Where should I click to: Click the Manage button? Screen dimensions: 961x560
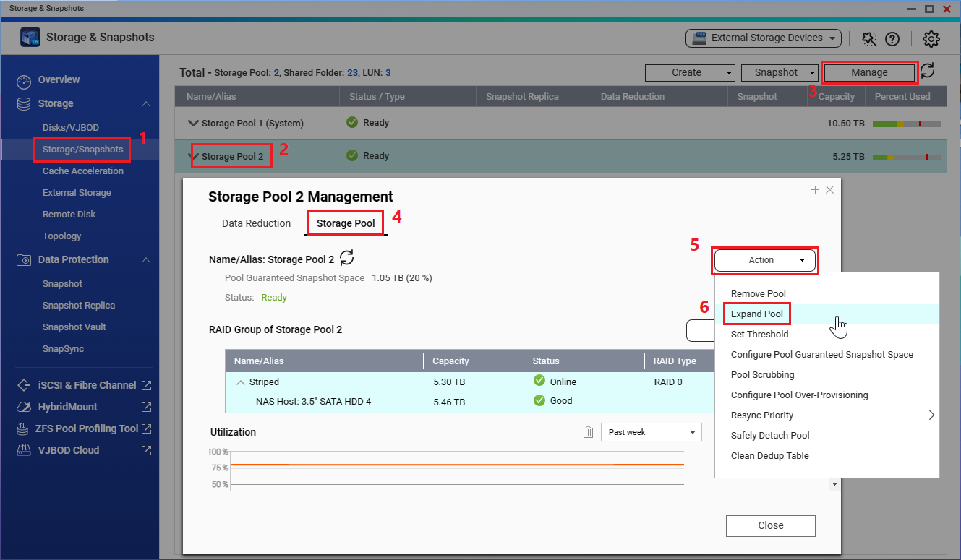(869, 72)
